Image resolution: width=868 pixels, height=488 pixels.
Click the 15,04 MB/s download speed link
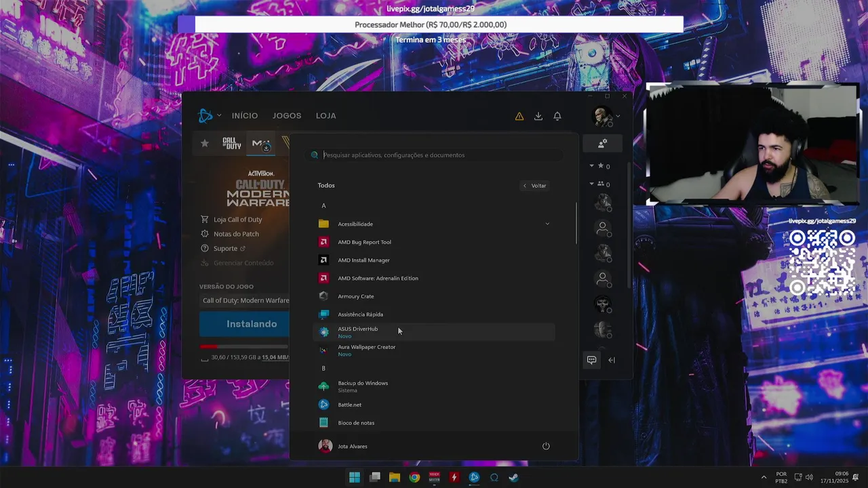[x=276, y=357]
